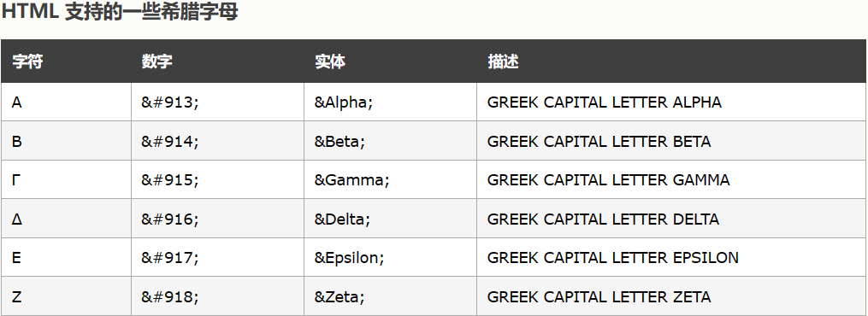The height and width of the screenshot is (316, 868).
Task: Click the &Alpha; entity name
Action: click(343, 102)
